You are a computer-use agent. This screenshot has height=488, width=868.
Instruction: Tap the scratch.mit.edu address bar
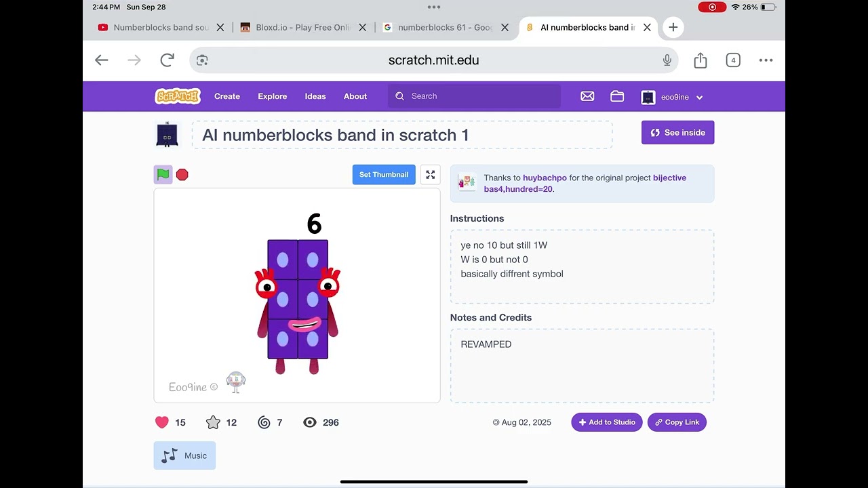click(433, 60)
